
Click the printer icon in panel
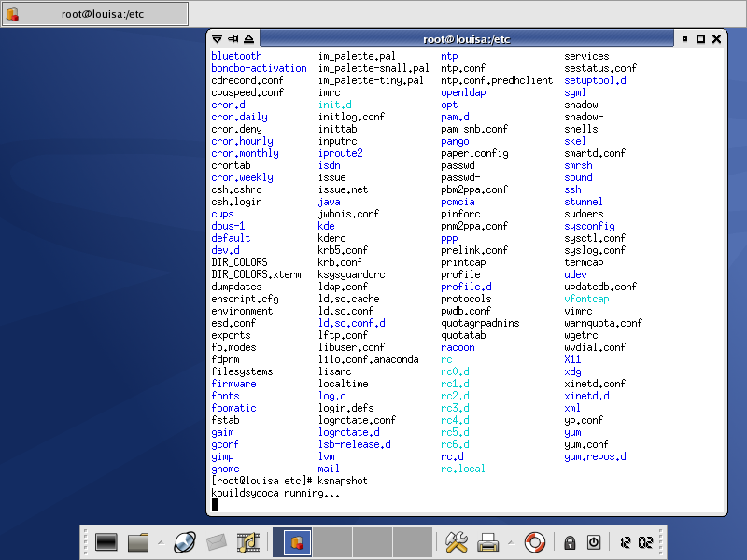click(x=487, y=541)
